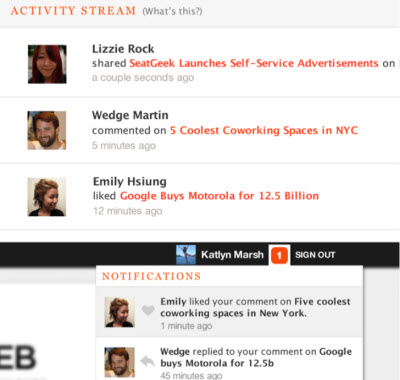
Task: Click the Emily Hsiung name link
Action: tap(130, 182)
